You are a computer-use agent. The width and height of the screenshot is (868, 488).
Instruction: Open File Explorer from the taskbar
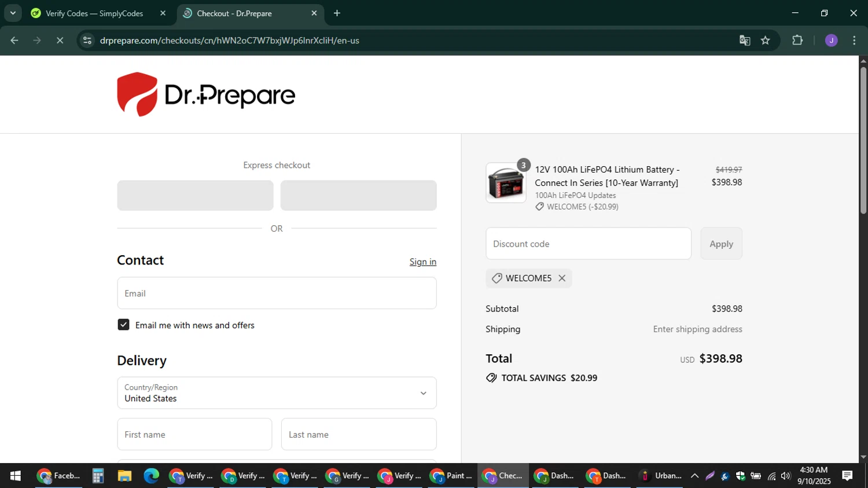pos(124,476)
